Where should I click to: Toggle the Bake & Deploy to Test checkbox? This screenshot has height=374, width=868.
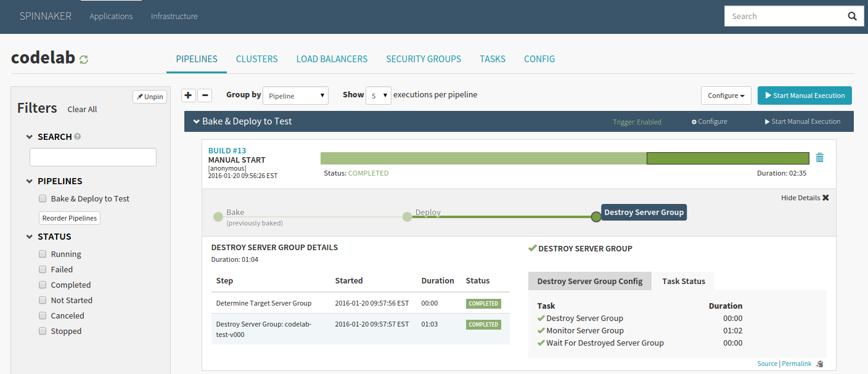43,198
